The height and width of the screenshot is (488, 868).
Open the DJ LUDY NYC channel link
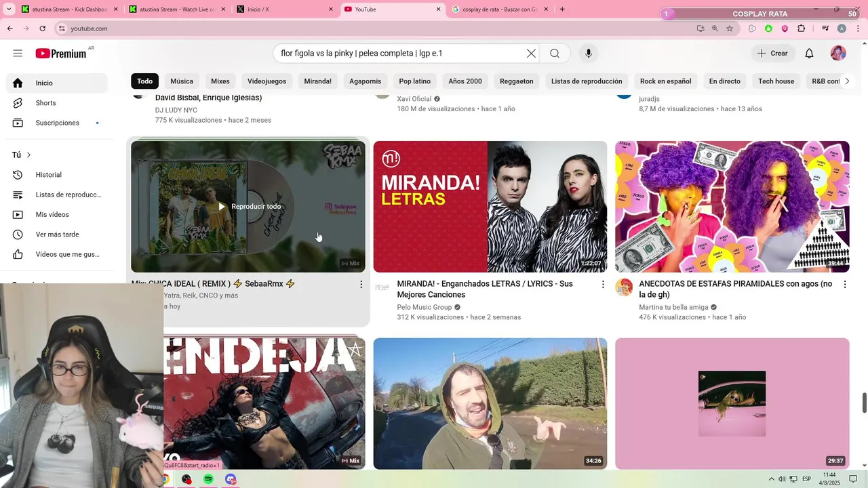coord(176,110)
